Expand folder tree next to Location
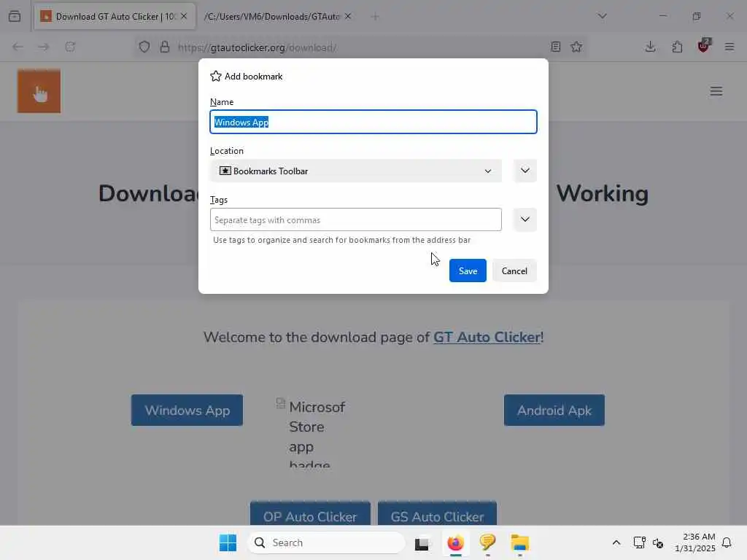The image size is (747, 560). click(x=525, y=171)
